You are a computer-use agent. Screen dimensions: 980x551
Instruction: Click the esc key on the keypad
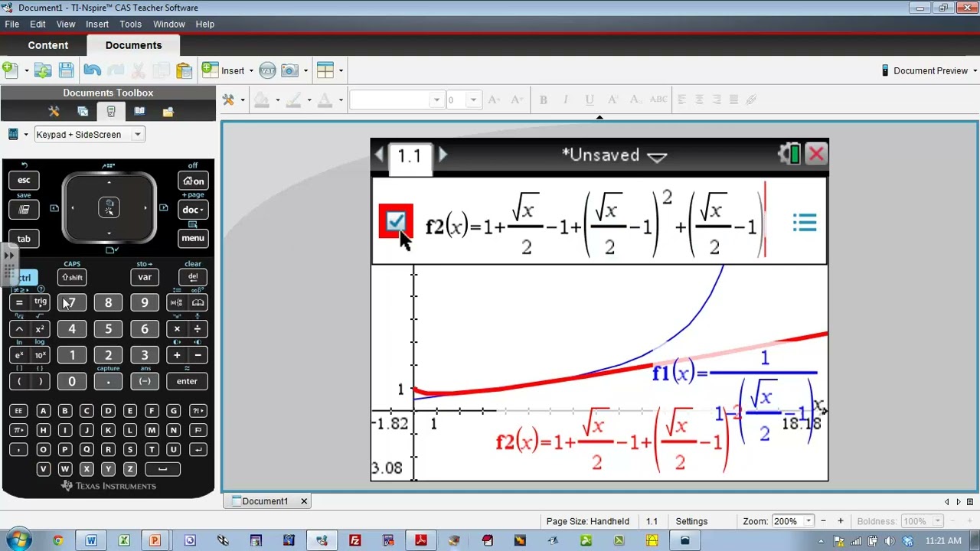click(24, 181)
